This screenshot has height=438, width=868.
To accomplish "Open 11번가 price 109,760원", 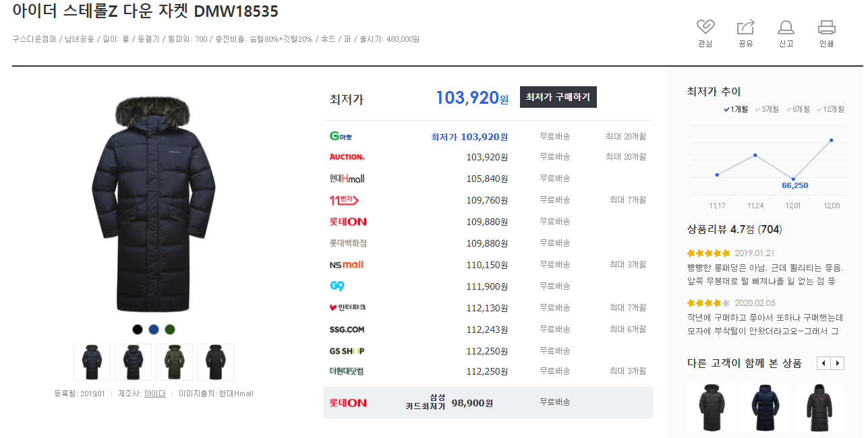I will pyautogui.click(x=487, y=200).
